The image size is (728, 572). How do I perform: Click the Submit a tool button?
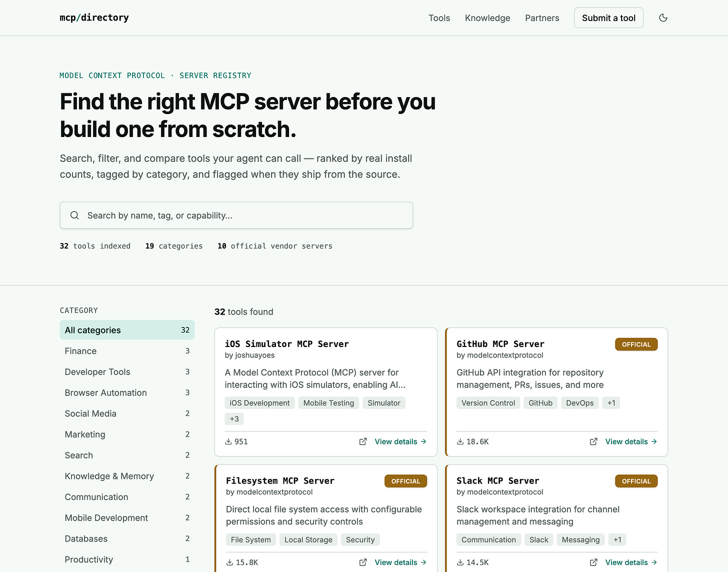(x=608, y=18)
